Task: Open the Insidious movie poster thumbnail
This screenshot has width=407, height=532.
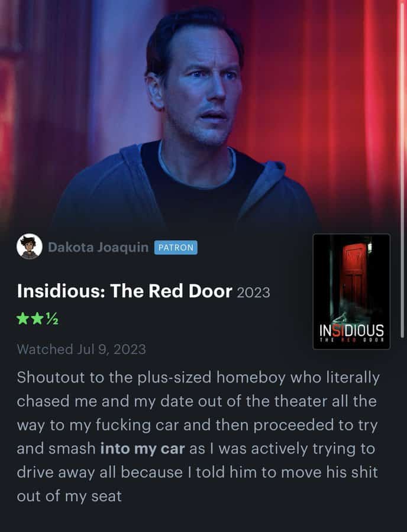Action: 351,291
